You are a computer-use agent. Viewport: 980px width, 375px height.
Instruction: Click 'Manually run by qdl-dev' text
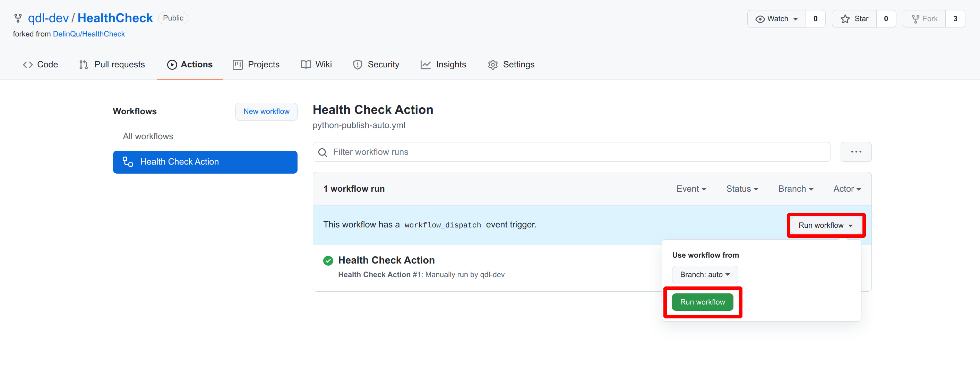[465, 275]
